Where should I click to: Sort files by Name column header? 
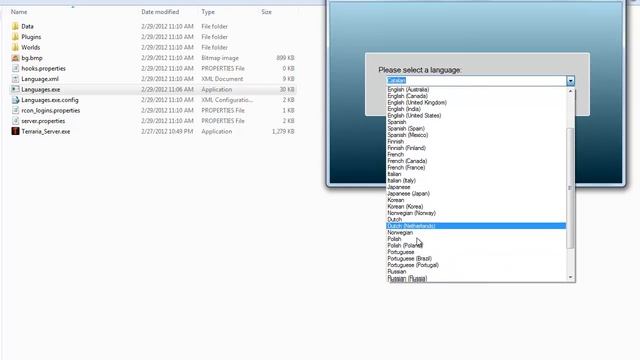click(x=19, y=12)
